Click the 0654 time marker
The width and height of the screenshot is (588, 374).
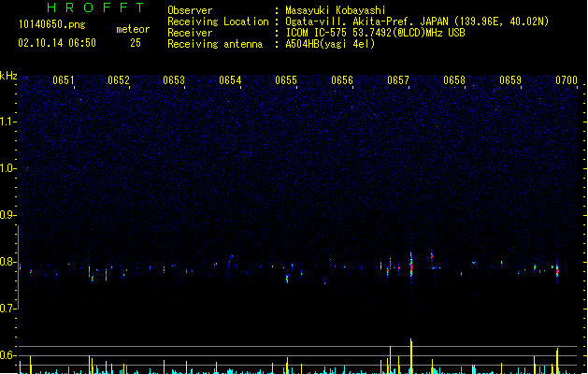click(x=230, y=80)
